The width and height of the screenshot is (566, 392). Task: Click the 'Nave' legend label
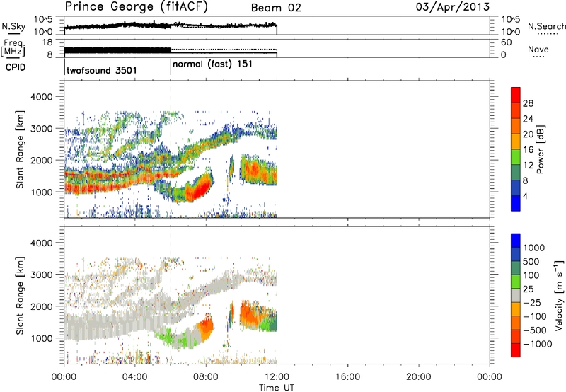tap(538, 50)
